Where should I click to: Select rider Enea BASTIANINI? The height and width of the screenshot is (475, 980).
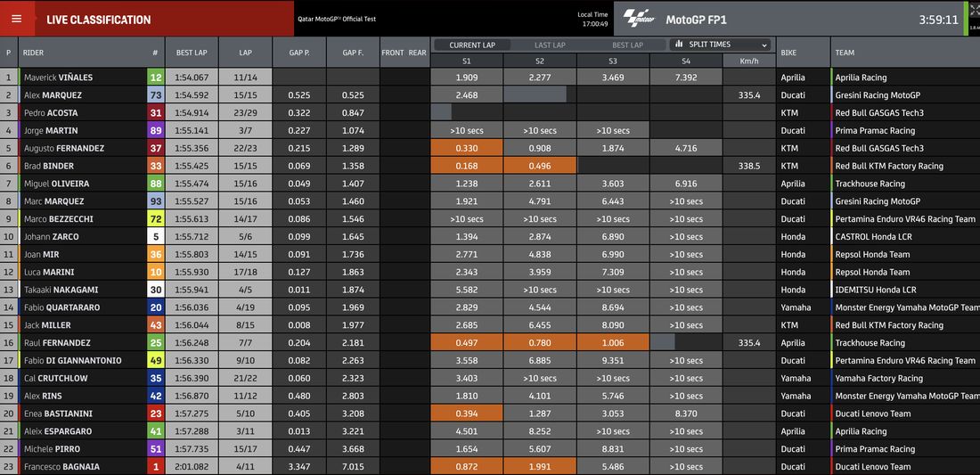coord(57,414)
